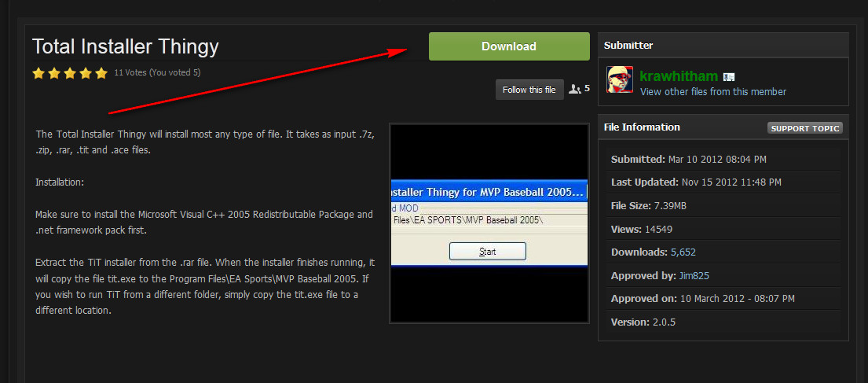Click the first rating star
Viewport: 868px width, 383px height.
(38, 73)
